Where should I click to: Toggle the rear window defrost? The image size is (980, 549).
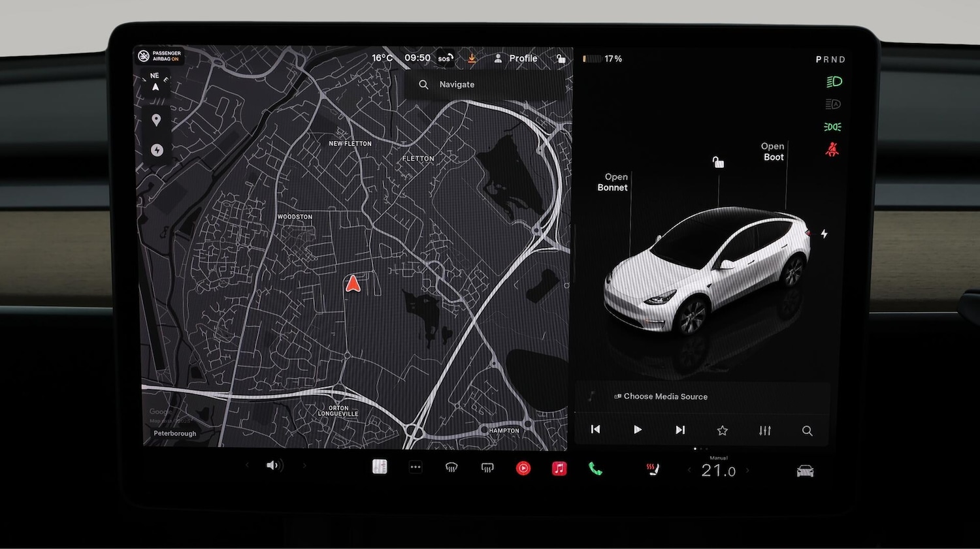coord(487,468)
